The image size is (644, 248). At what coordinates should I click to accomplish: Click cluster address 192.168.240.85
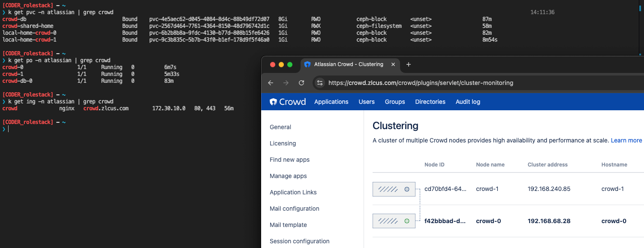[549, 189]
